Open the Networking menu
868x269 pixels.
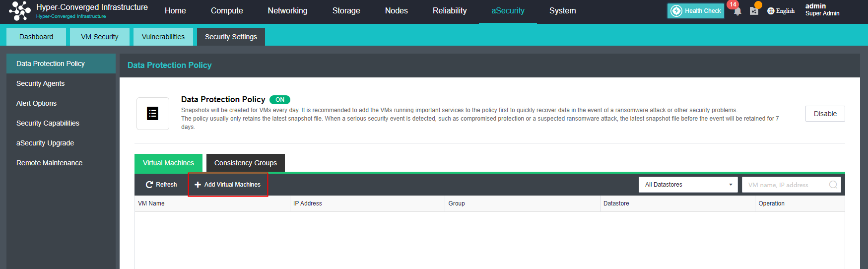click(x=287, y=11)
